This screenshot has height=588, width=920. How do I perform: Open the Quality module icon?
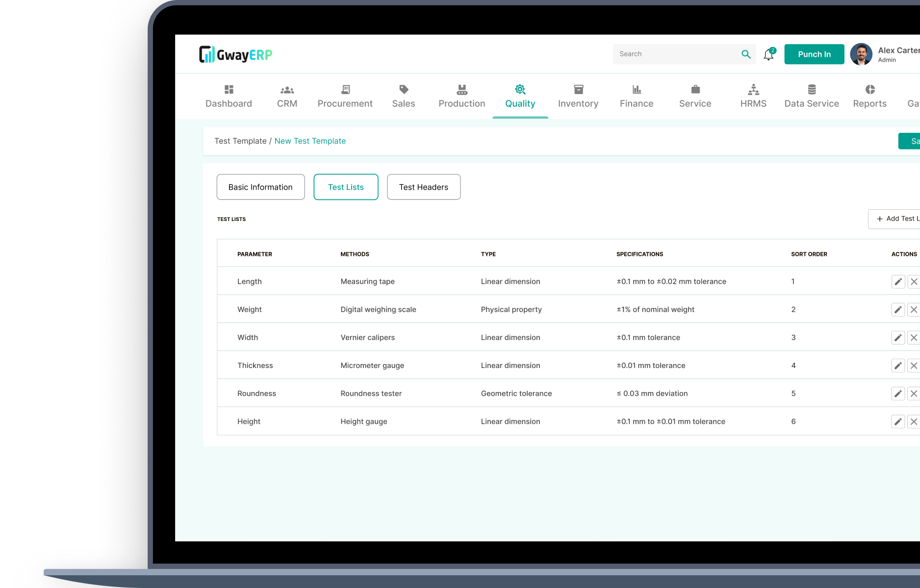520,89
